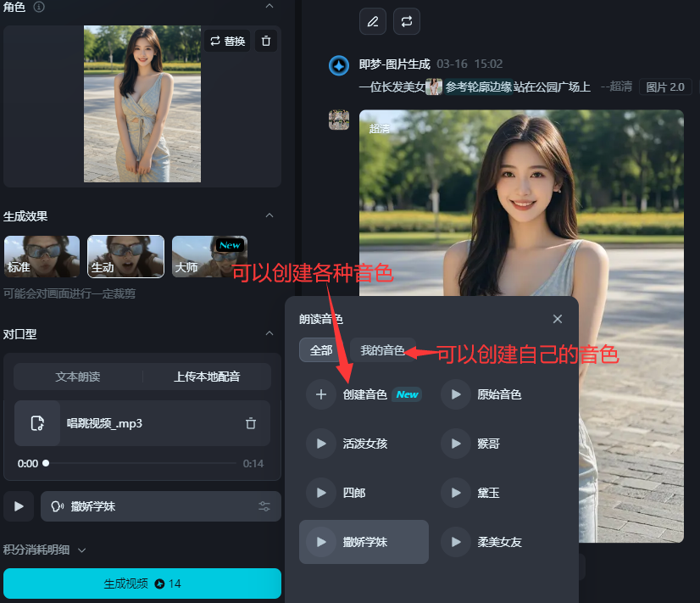Screen dimensions: 700x603
Task: Switch to the 上传本地配音 tab
Action: (x=207, y=377)
